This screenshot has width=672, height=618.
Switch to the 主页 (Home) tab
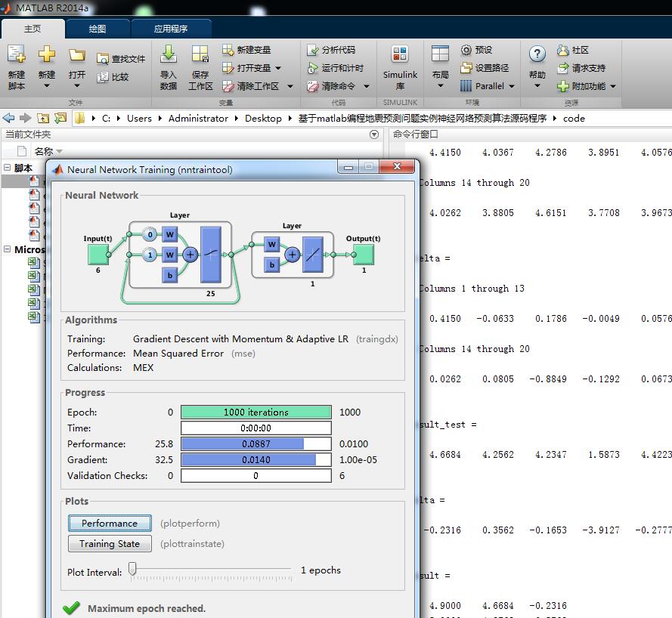click(x=33, y=29)
